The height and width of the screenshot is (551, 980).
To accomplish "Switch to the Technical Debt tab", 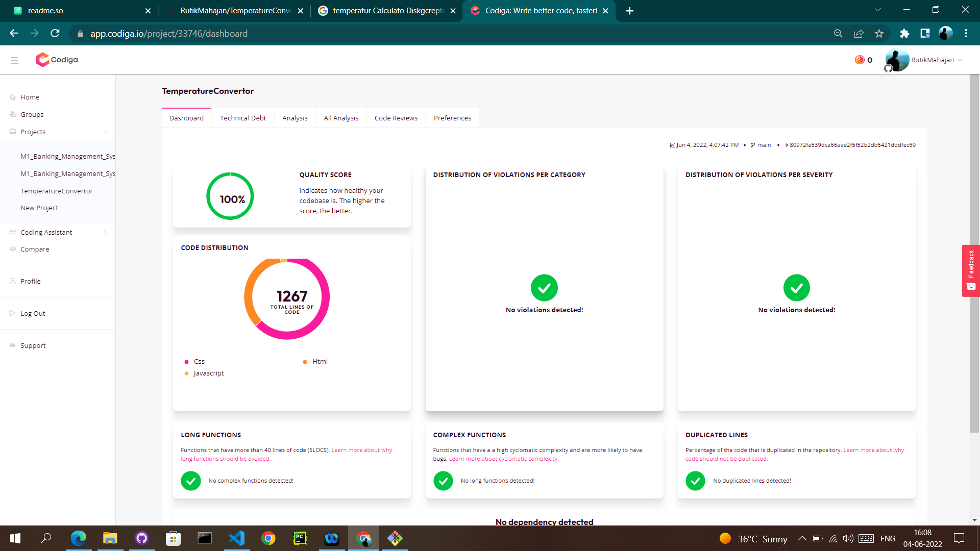I will coord(243,118).
